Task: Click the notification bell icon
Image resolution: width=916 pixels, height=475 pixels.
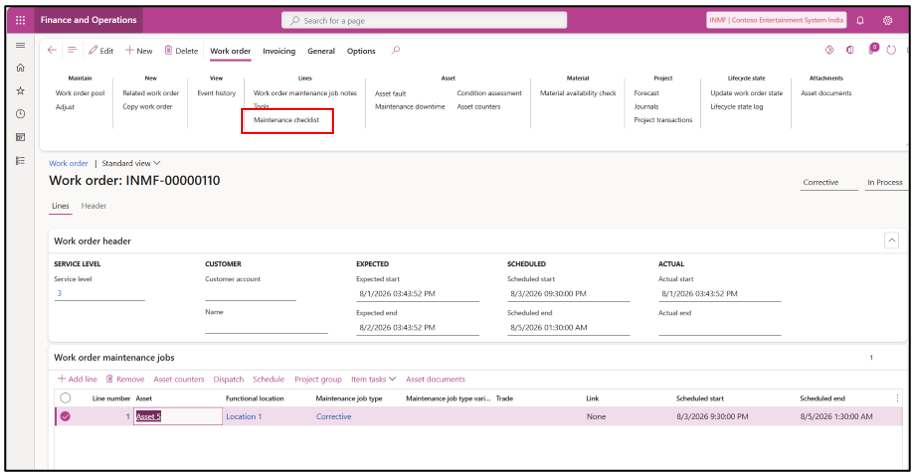Action: 860,20
